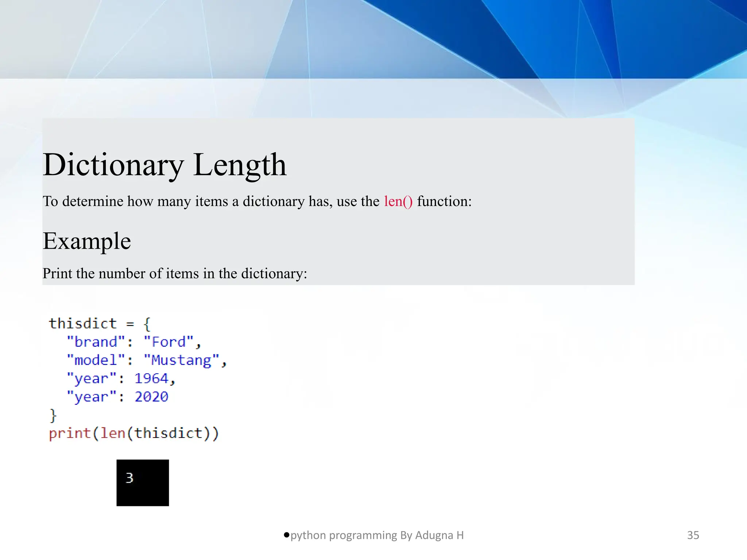Click the 'thisdict = {' code line
This screenshot has height=560, width=747.
pos(100,324)
